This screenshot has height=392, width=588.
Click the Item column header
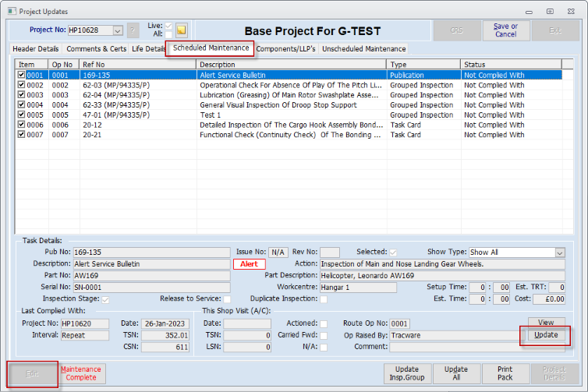[31, 65]
